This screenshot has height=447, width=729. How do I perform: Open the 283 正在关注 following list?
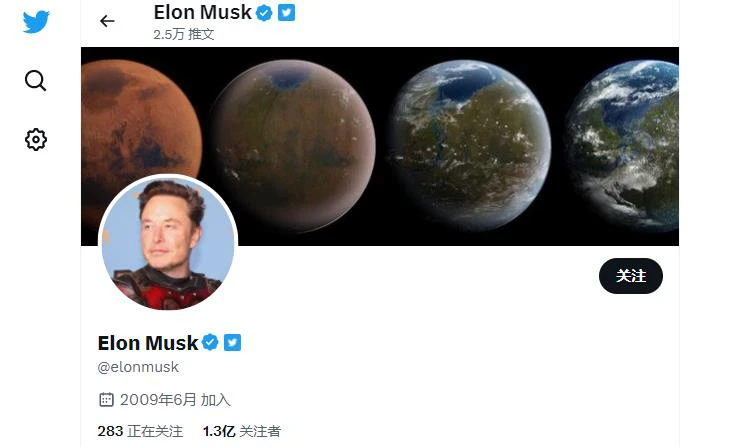tap(140, 431)
